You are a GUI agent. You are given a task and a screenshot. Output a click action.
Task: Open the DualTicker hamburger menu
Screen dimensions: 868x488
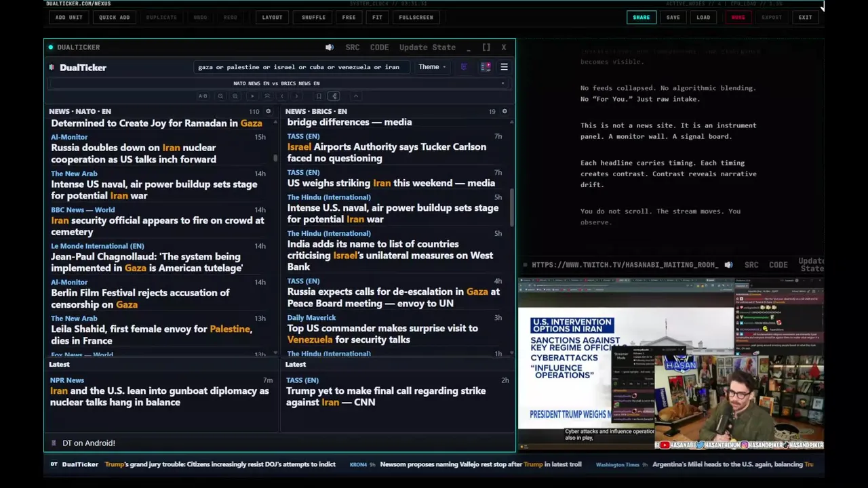click(504, 67)
